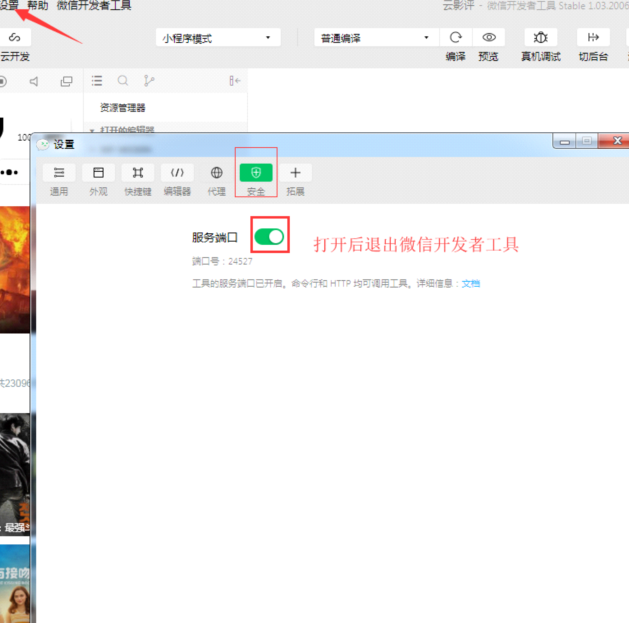
Task: Click the 编译 compile refresh icon
Action: pos(455,38)
